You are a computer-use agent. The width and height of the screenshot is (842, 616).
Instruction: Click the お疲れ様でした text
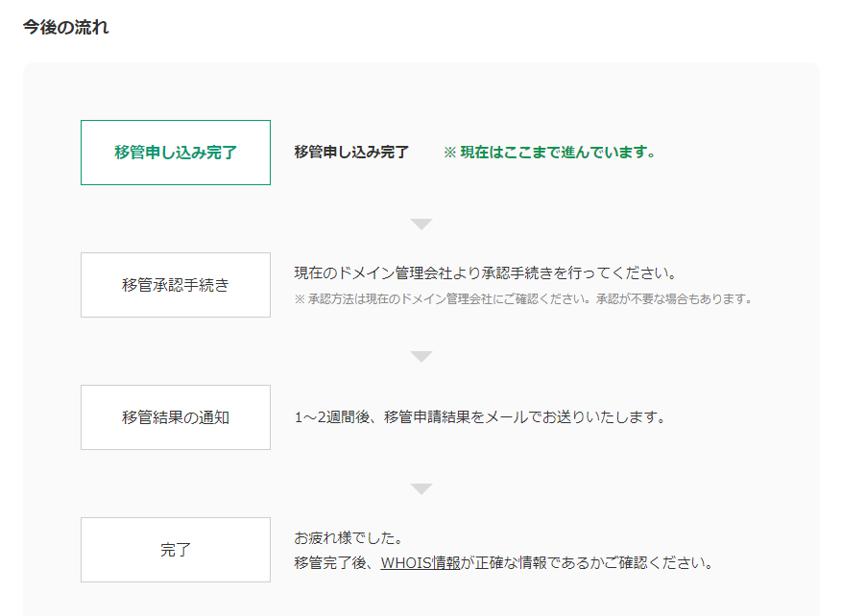pyautogui.click(x=349, y=537)
